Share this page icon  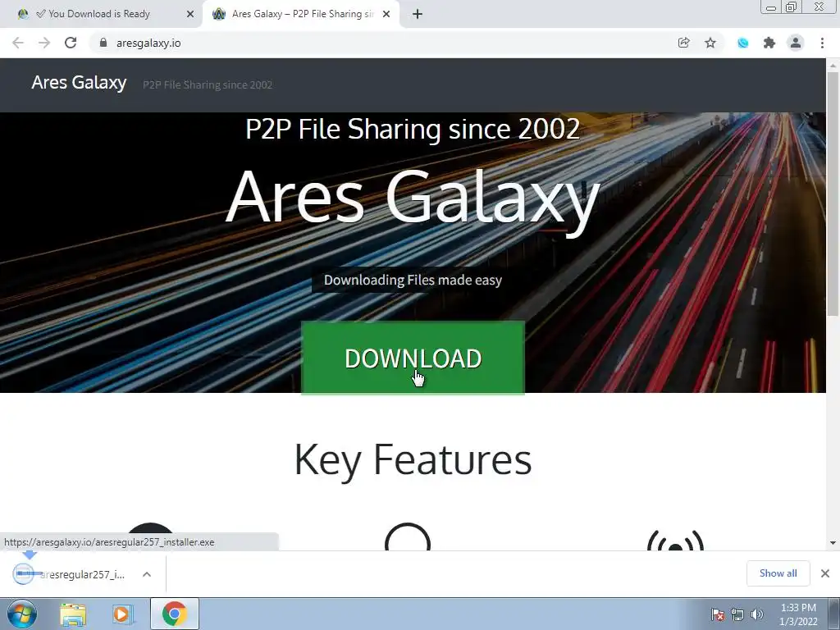pos(683,43)
